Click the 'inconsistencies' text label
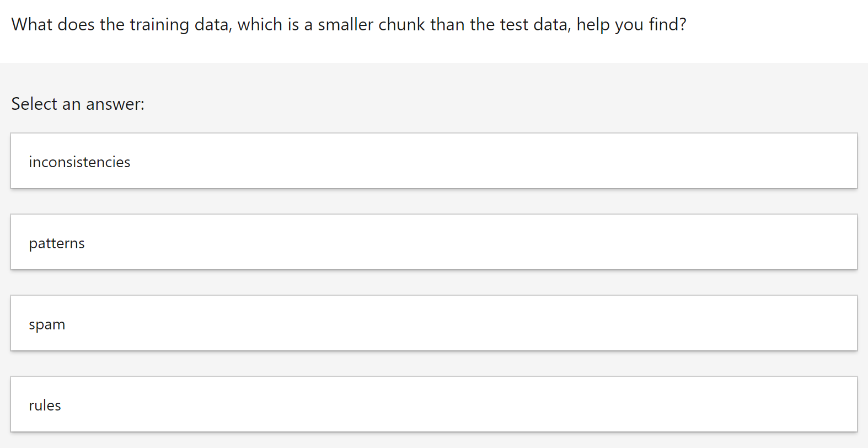The width and height of the screenshot is (868, 448). [x=79, y=162]
